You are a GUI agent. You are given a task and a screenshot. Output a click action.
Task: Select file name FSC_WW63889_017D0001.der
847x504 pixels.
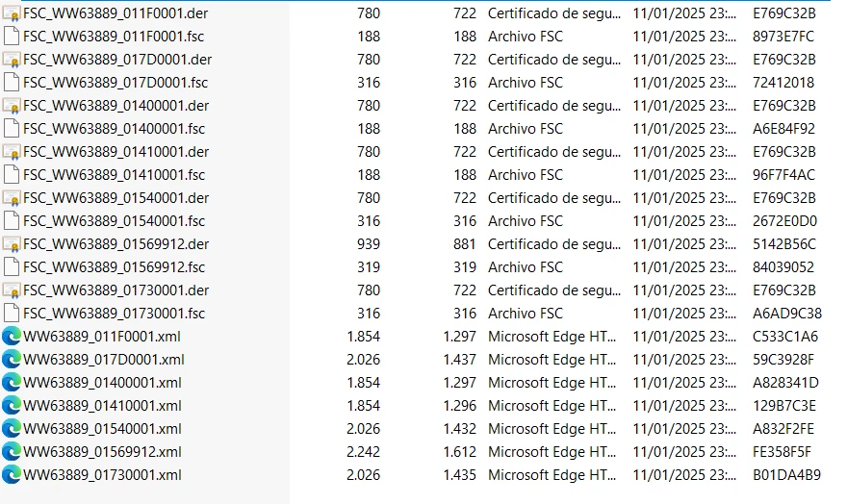tap(117, 60)
